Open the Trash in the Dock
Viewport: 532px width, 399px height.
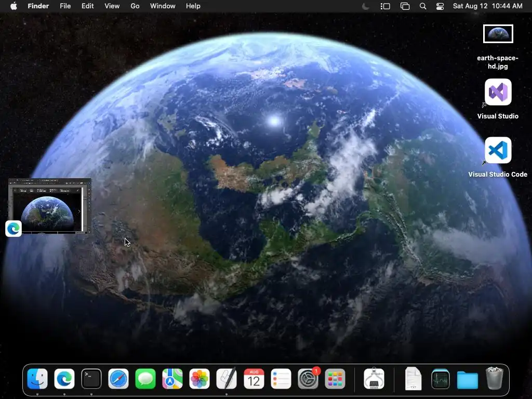[495, 378]
